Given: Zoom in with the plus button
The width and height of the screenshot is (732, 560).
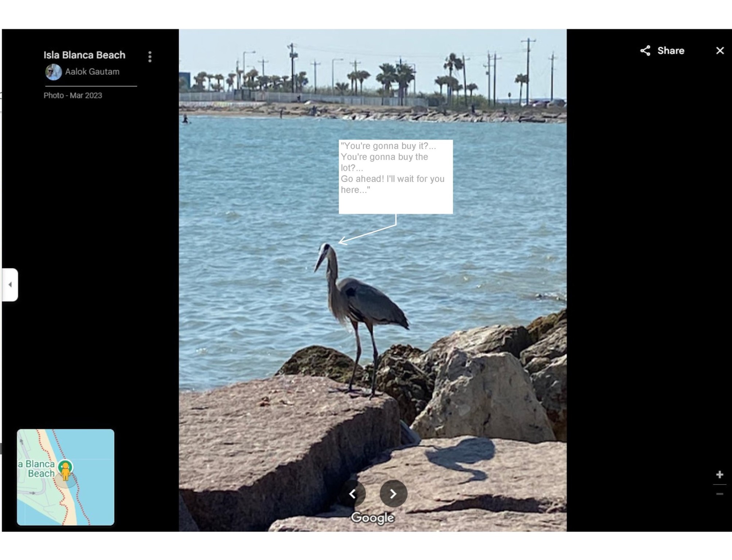Looking at the screenshot, I should tap(719, 474).
